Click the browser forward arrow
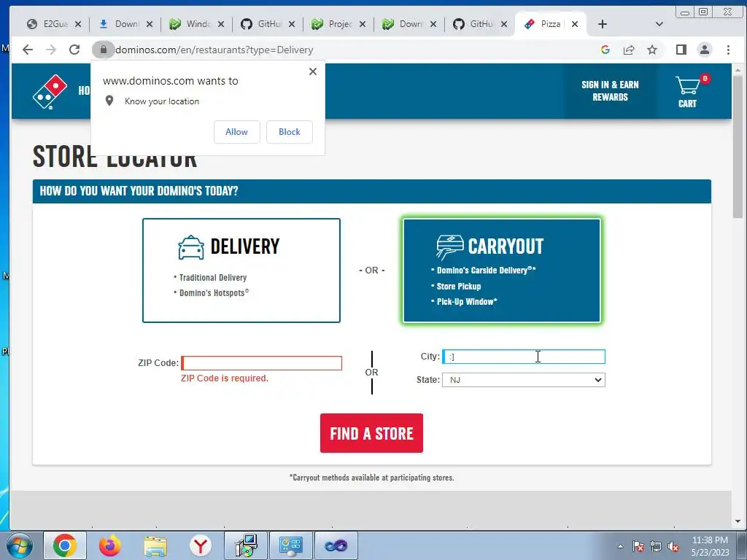 coord(51,50)
